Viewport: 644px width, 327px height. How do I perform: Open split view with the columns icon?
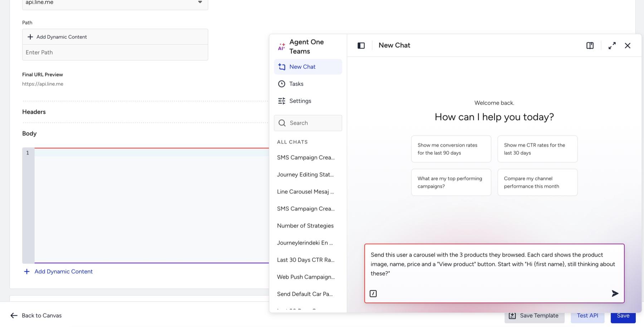tap(590, 45)
